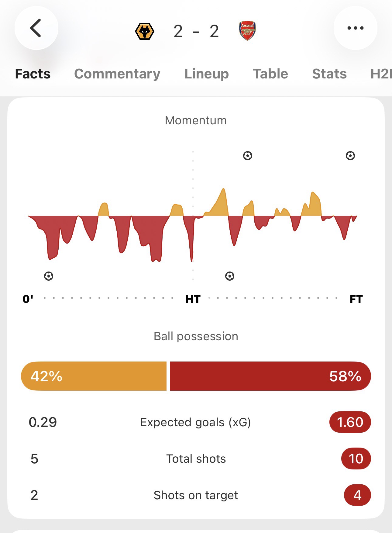Go to the Table tab

coord(270,74)
